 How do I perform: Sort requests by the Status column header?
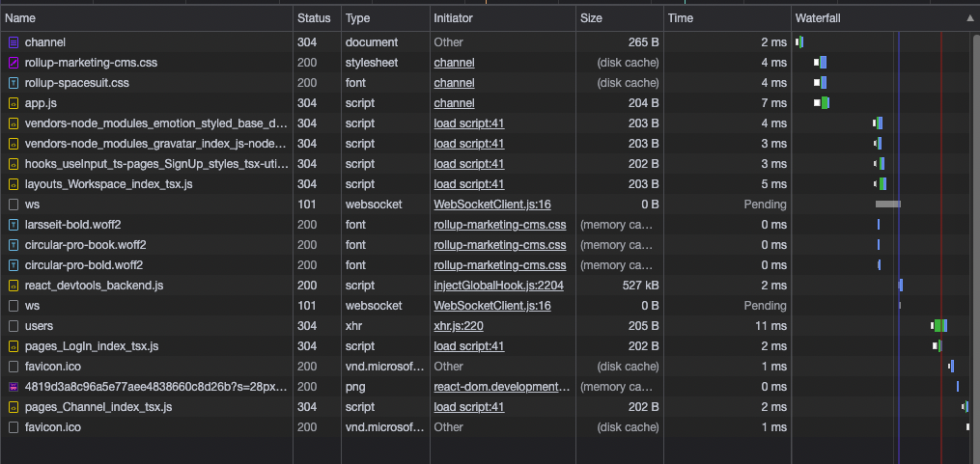314,18
